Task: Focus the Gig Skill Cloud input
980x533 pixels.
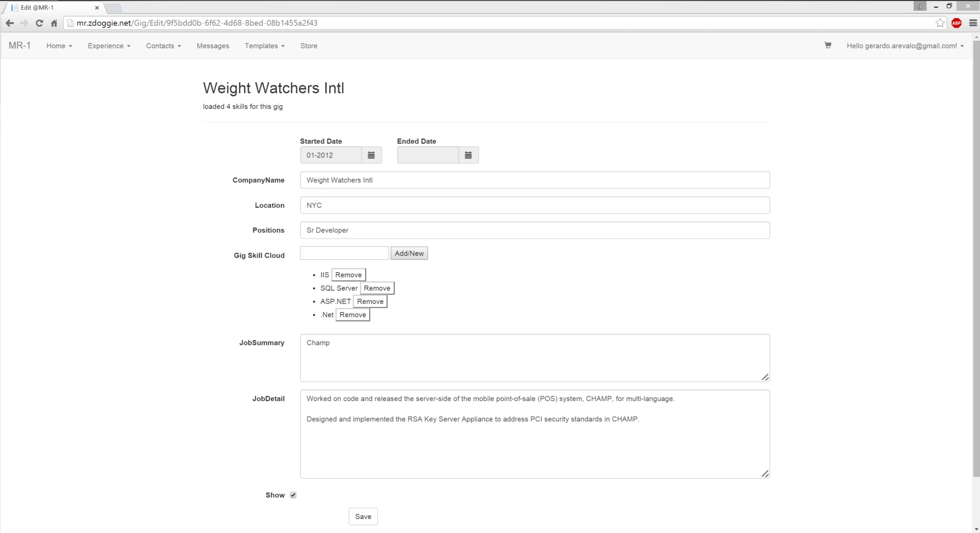Action: (x=344, y=253)
